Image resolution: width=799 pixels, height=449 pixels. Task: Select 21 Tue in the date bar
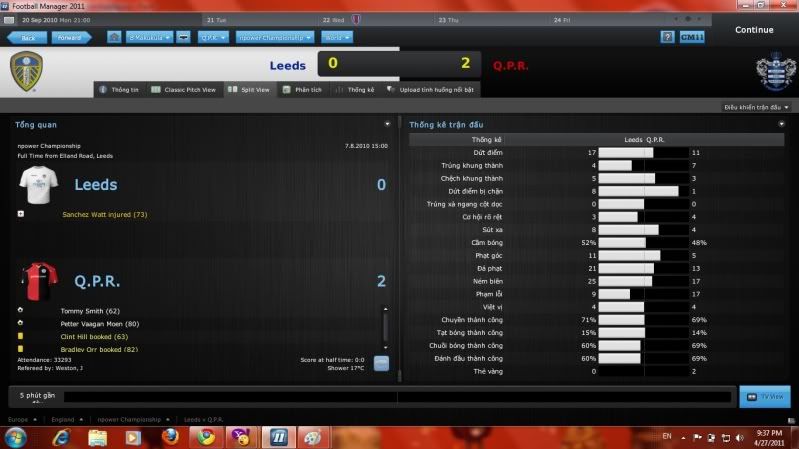[217, 20]
